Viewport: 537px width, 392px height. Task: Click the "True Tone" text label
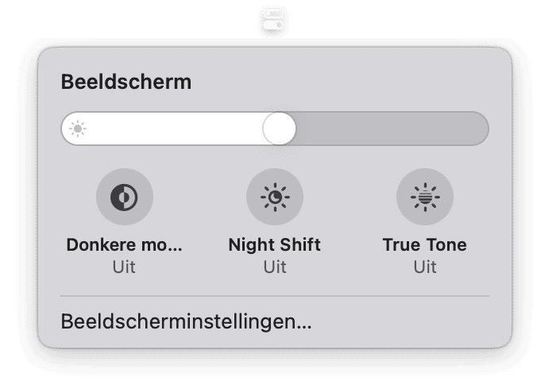[x=425, y=244]
